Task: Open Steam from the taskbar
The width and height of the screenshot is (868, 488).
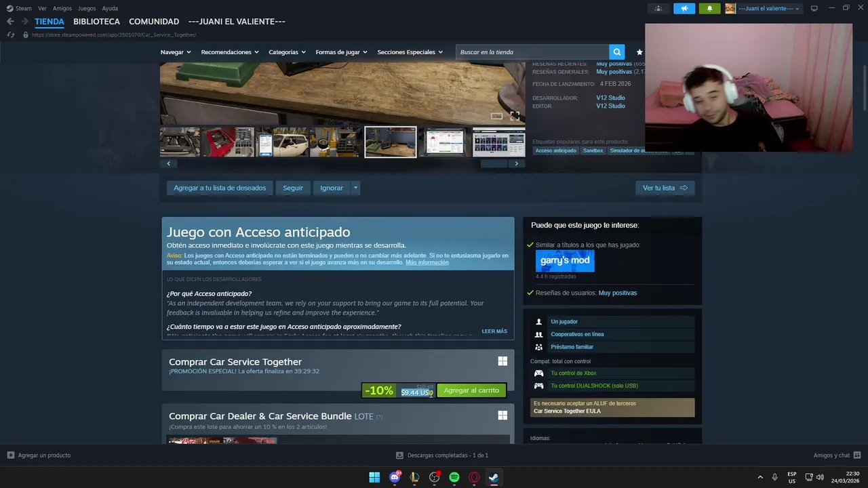Action: tap(494, 477)
